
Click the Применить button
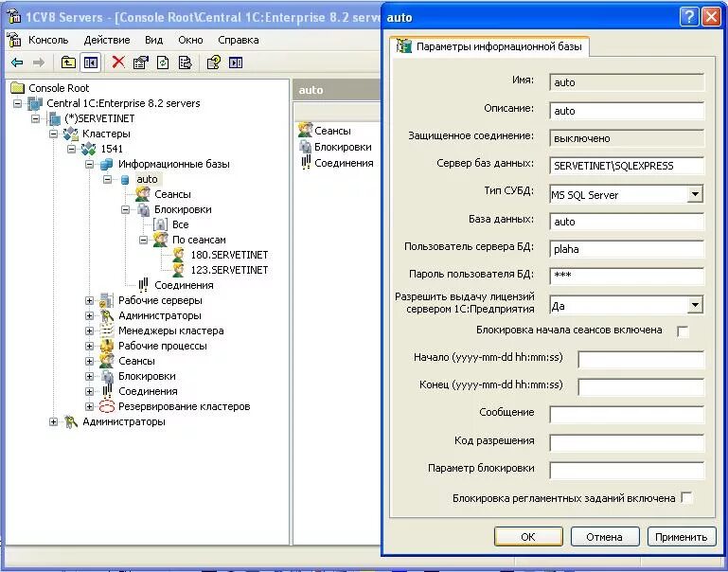(681, 537)
